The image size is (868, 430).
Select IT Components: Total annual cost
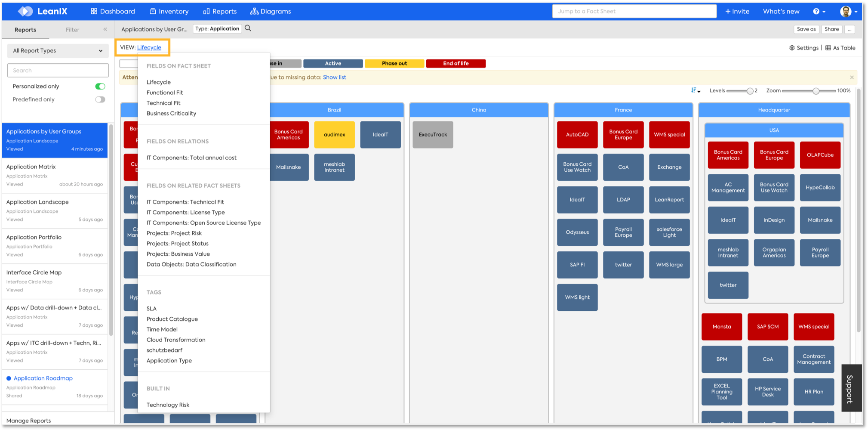(x=191, y=158)
